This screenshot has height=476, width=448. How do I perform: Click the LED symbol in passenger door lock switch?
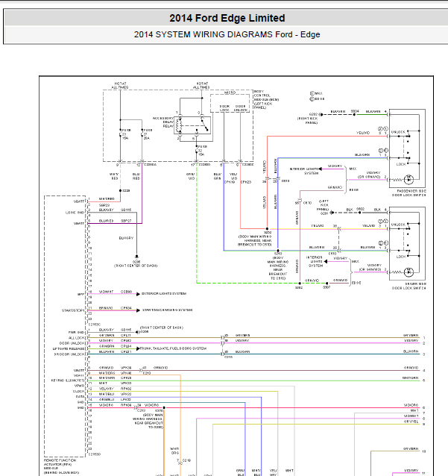(408, 179)
